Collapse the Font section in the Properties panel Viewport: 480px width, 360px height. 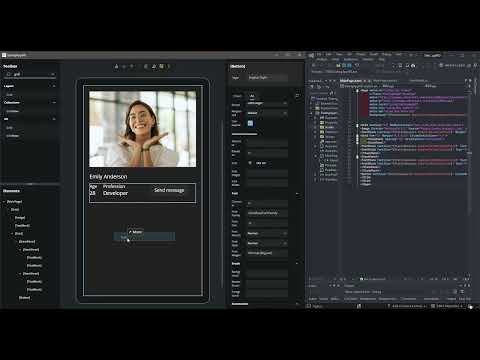(x=297, y=194)
